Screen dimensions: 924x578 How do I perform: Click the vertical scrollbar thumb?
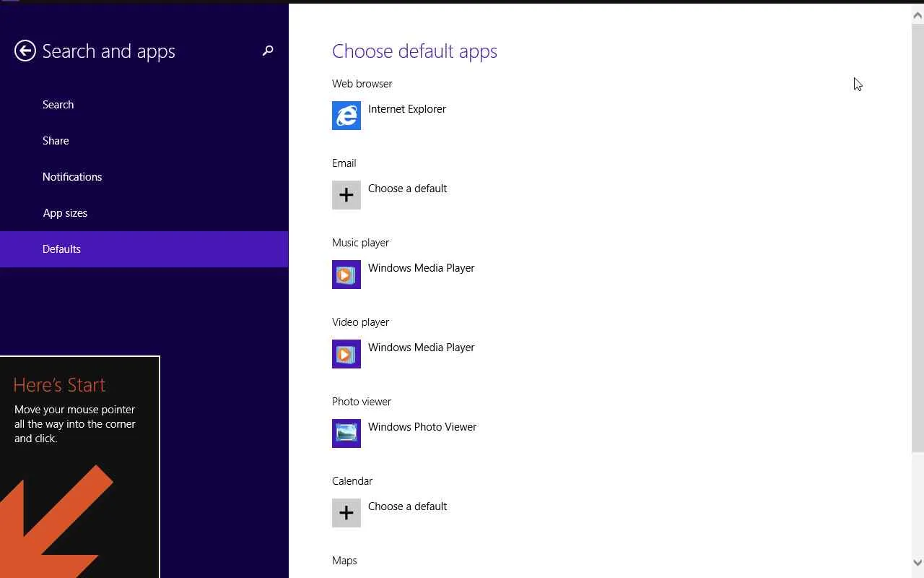coord(918,238)
